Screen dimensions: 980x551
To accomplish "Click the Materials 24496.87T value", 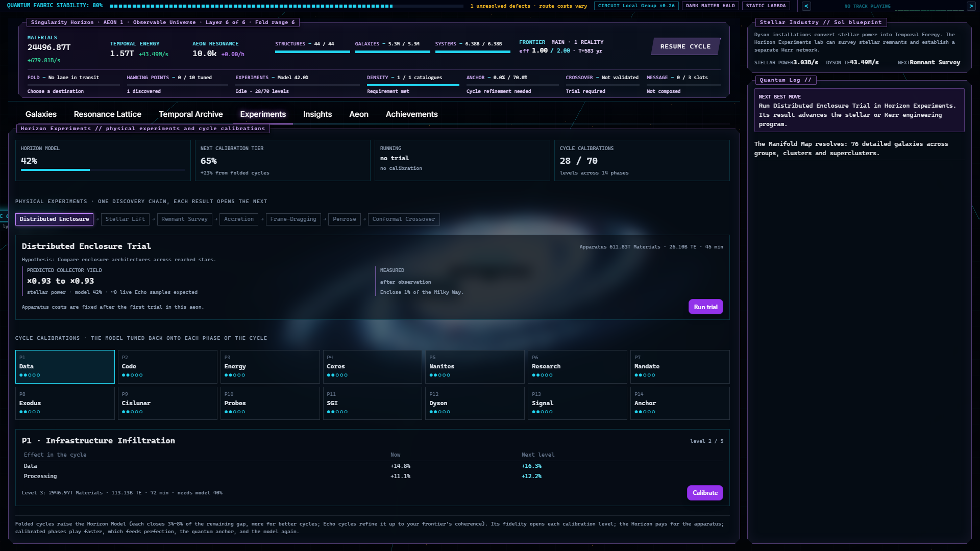I will (49, 47).
